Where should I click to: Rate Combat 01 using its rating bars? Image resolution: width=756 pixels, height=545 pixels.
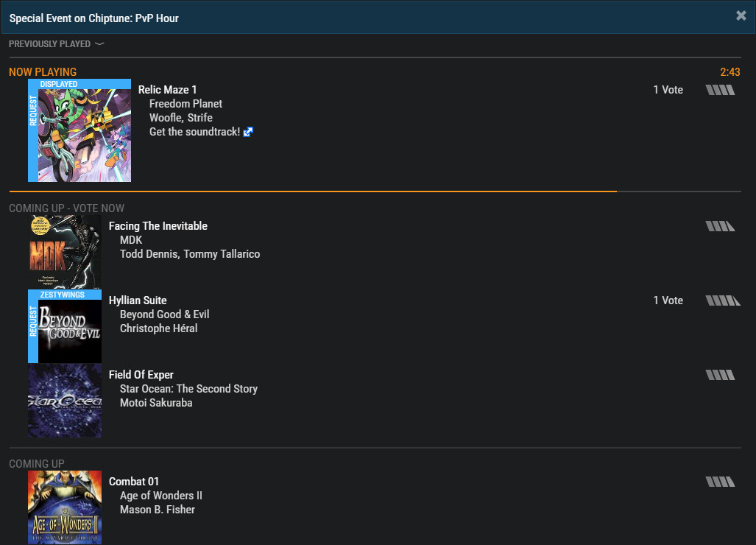click(x=720, y=482)
